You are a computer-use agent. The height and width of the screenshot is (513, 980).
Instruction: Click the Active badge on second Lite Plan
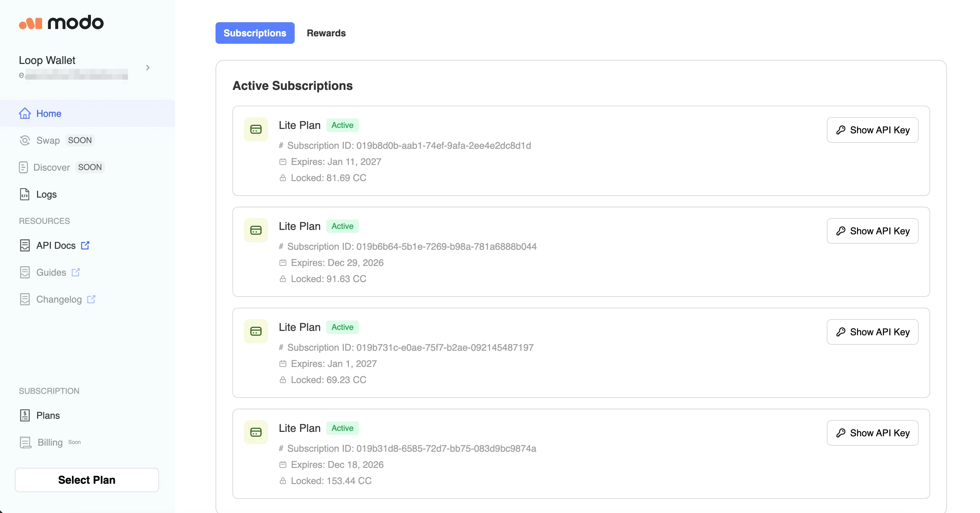342,226
